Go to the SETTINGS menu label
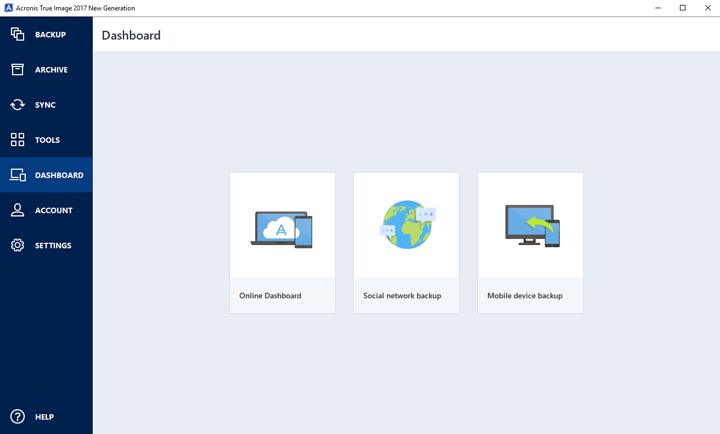Viewport: 720px width, 434px height. click(53, 245)
